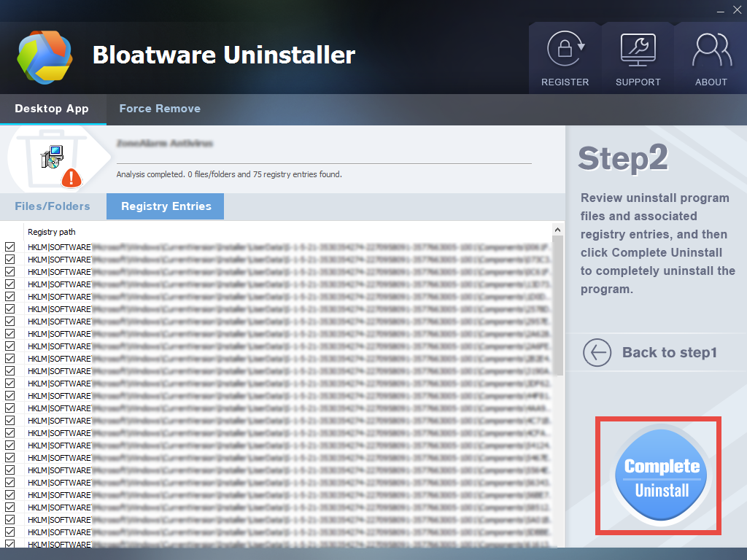This screenshot has height=560, width=747.
Task: Close the Bloatware Uninstaller window
Action: coord(736,9)
